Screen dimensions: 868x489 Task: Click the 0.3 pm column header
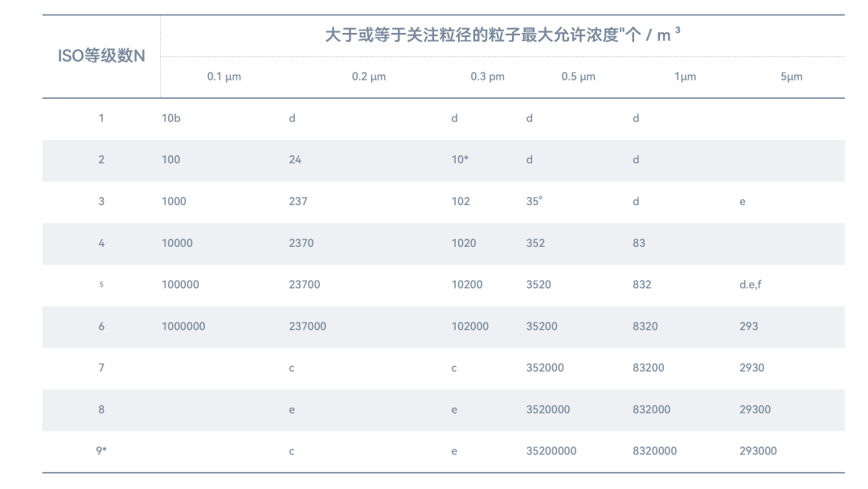coord(488,77)
